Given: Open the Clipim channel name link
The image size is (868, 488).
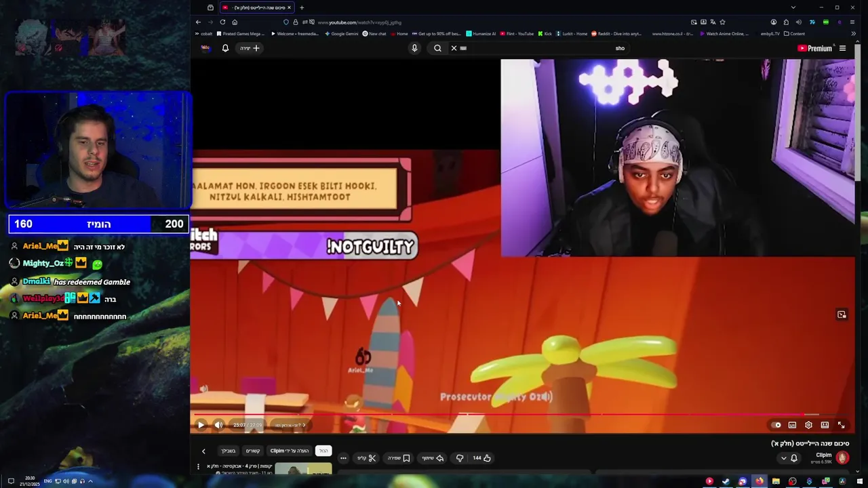Looking at the screenshot, I should (823, 455).
